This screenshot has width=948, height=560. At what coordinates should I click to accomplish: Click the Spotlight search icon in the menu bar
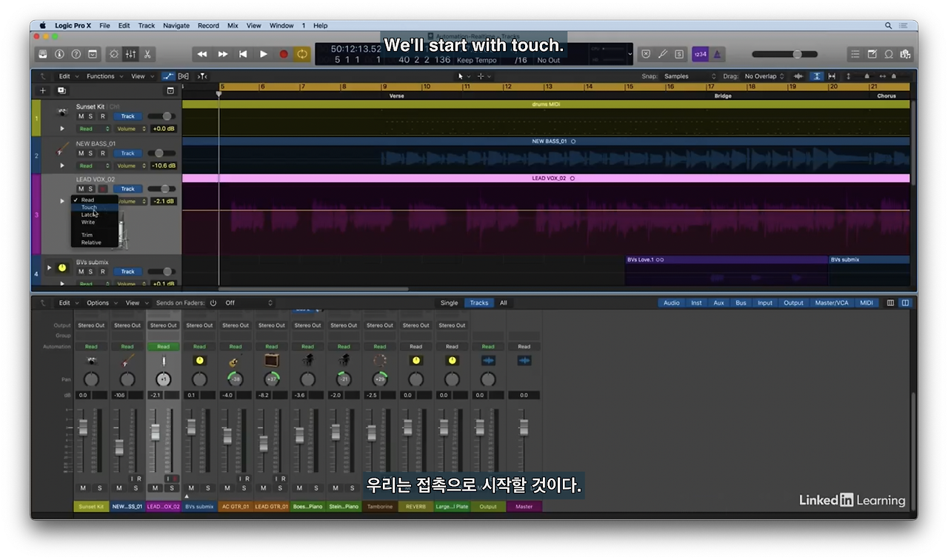click(888, 25)
